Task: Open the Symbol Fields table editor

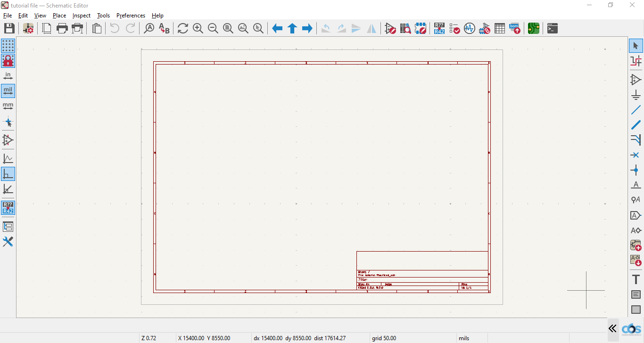Action: 500,28
